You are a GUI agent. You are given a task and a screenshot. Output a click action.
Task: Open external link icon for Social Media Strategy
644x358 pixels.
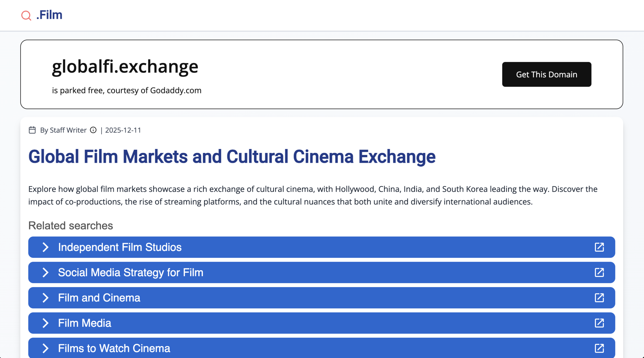click(600, 272)
